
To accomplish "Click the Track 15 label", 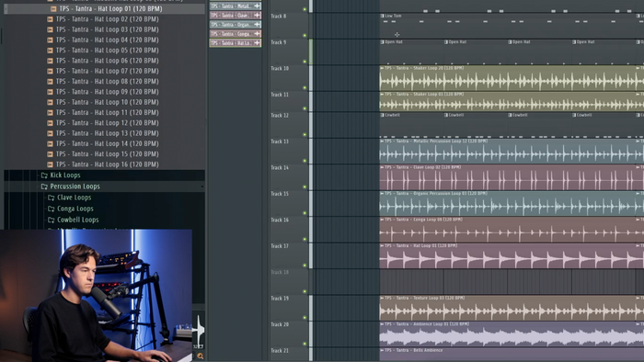I will coord(280,194).
